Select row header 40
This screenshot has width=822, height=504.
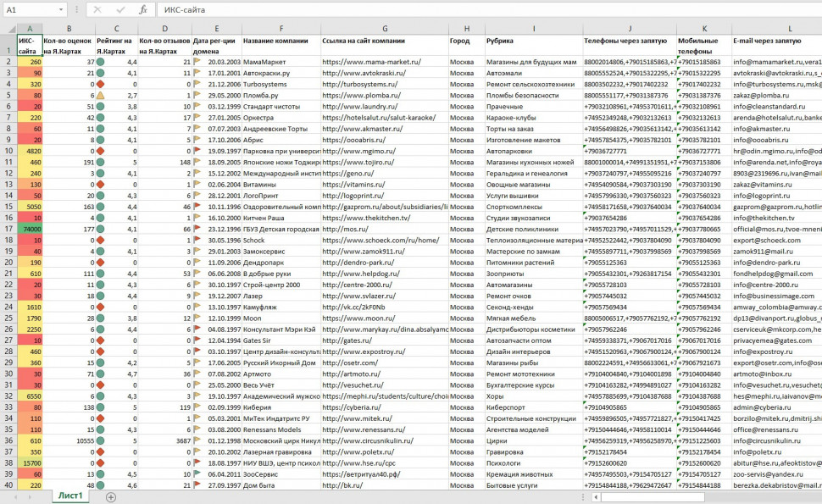[x=8, y=485]
